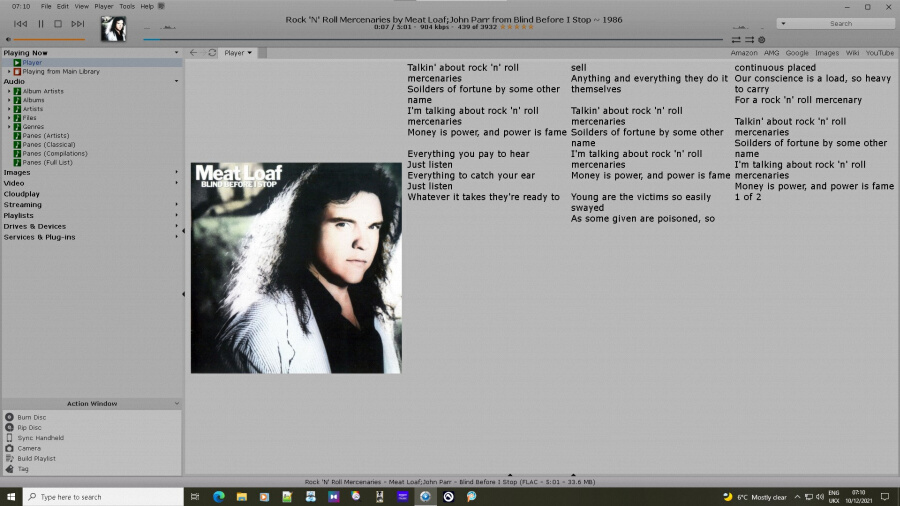Toggle shuffle playback mode
This screenshot has height=506, width=900.
click(749, 40)
